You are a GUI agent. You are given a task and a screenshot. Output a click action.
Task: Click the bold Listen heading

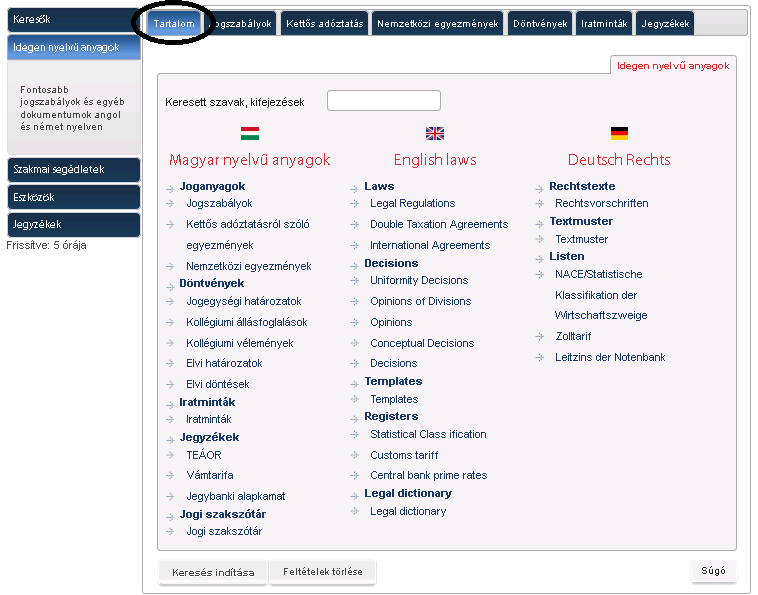567,257
